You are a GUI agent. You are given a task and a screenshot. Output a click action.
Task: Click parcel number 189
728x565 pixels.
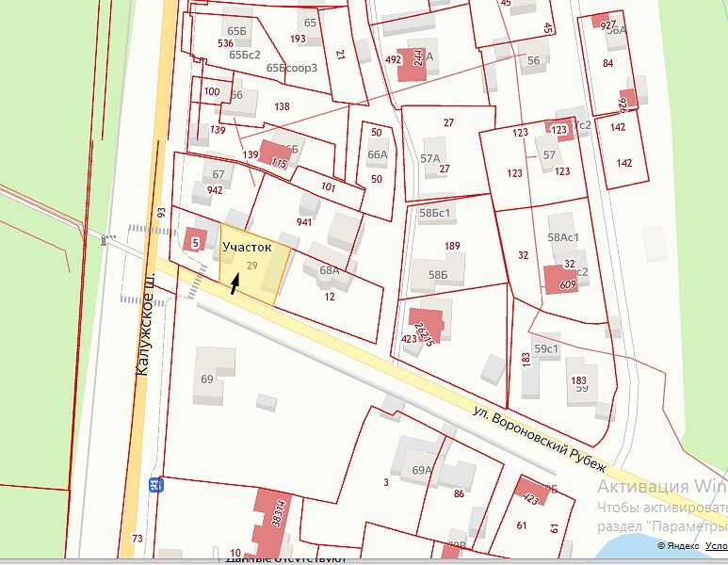452,246
